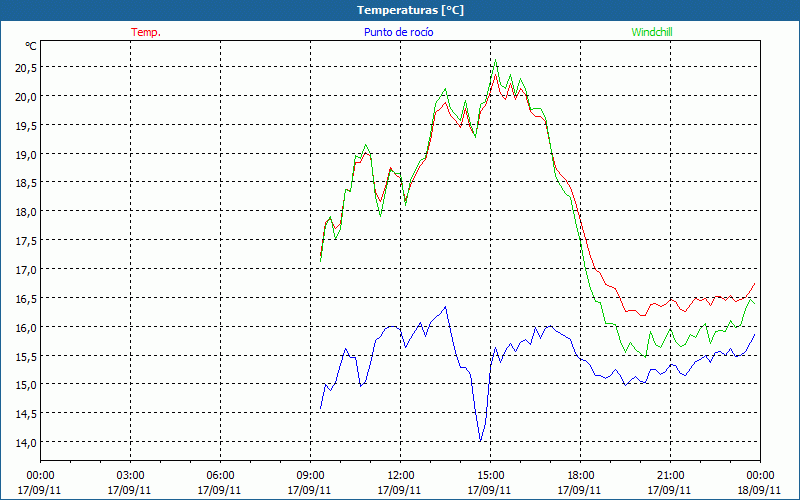Click the 06:00 time axis label
The height and width of the screenshot is (500, 800).
pyautogui.click(x=220, y=476)
